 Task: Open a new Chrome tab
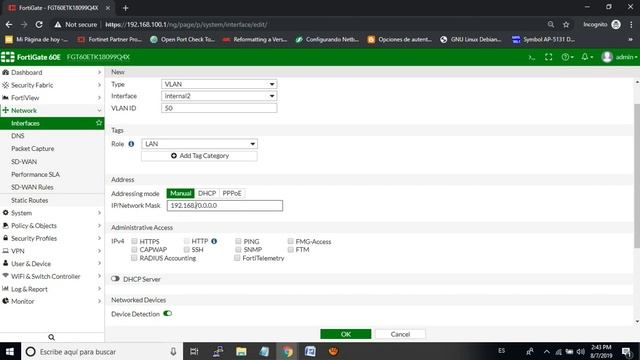coord(125,8)
